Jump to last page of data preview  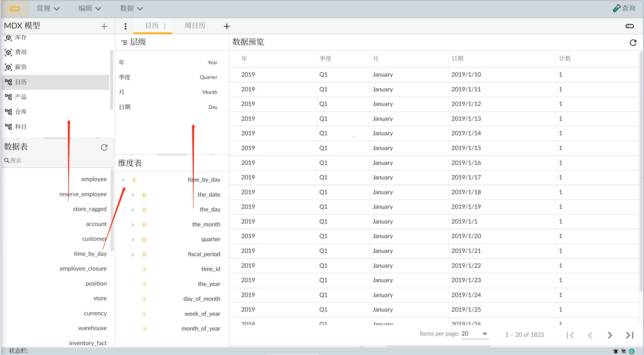click(629, 335)
